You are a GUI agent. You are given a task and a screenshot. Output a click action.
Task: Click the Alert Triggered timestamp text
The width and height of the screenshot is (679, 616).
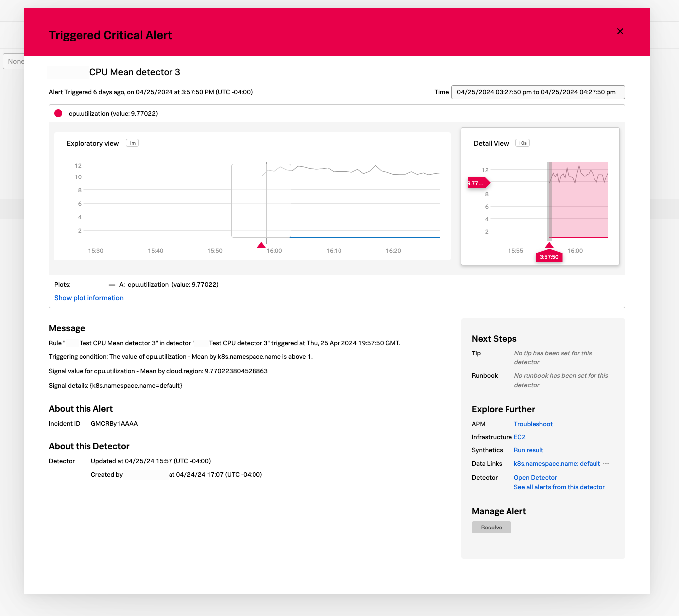(151, 92)
